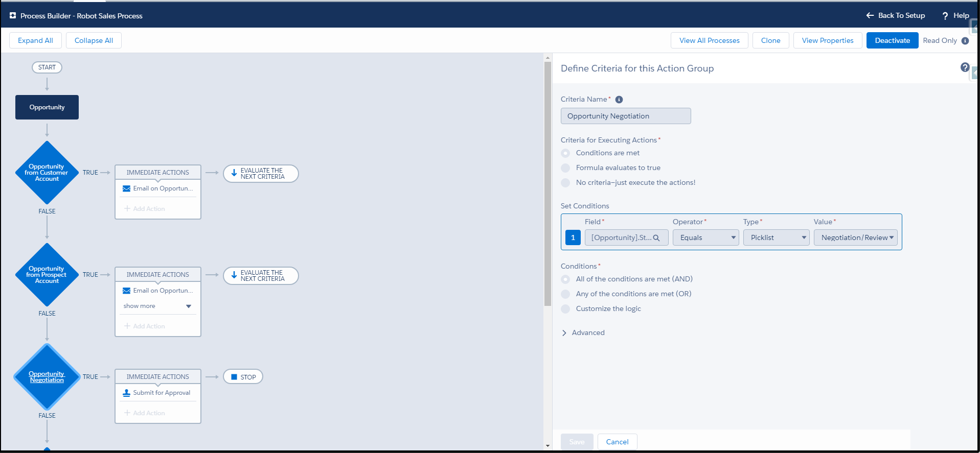Click Evaluate the Next Criteria text for Prospect Account
The width and height of the screenshot is (980, 453).
[262, 276]
